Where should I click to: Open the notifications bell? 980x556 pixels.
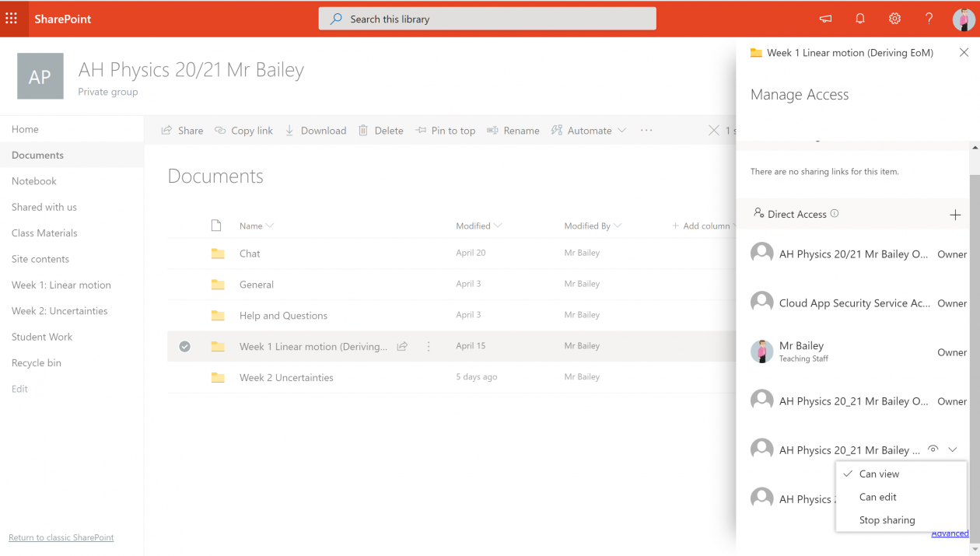tap(860, 19)
